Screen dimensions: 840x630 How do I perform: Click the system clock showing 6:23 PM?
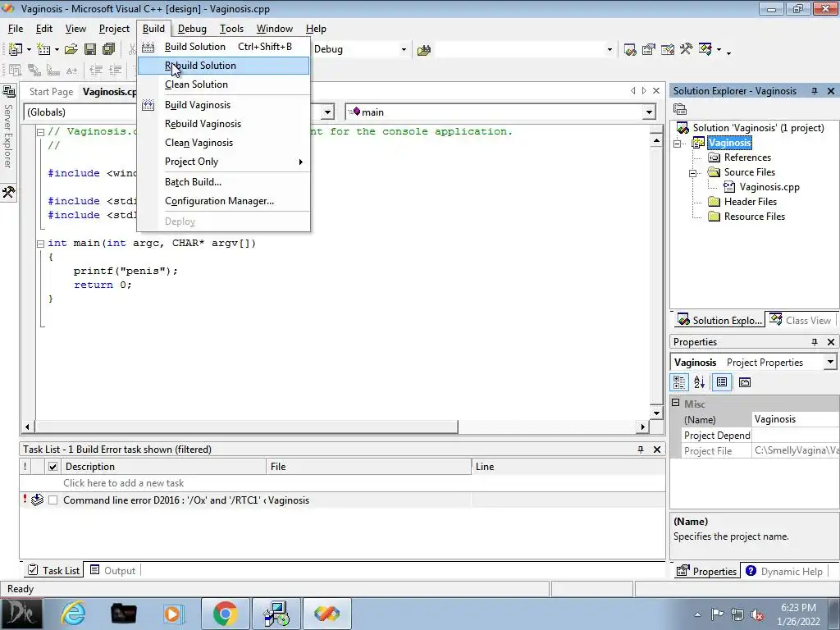[798, 608]
